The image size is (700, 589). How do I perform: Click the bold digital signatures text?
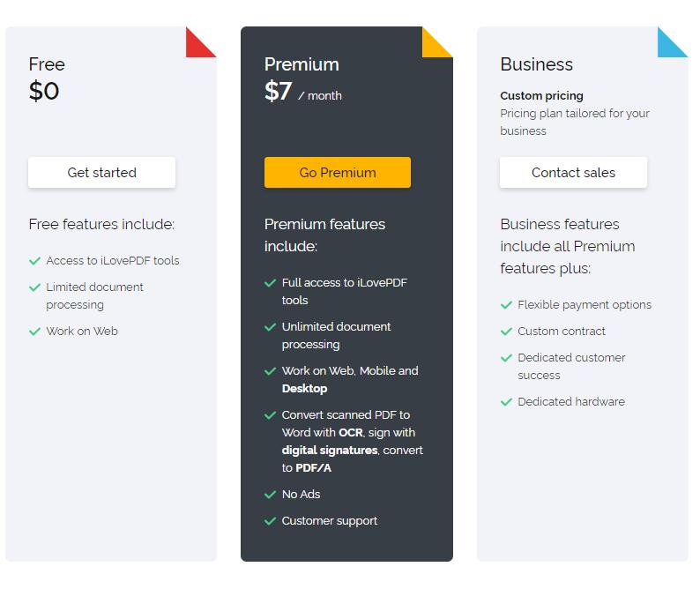click(329, 451)
